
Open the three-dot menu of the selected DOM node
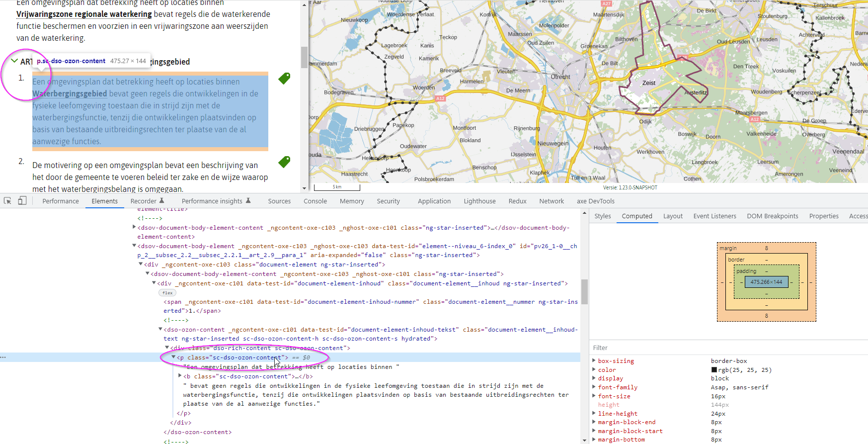(3, 357)
